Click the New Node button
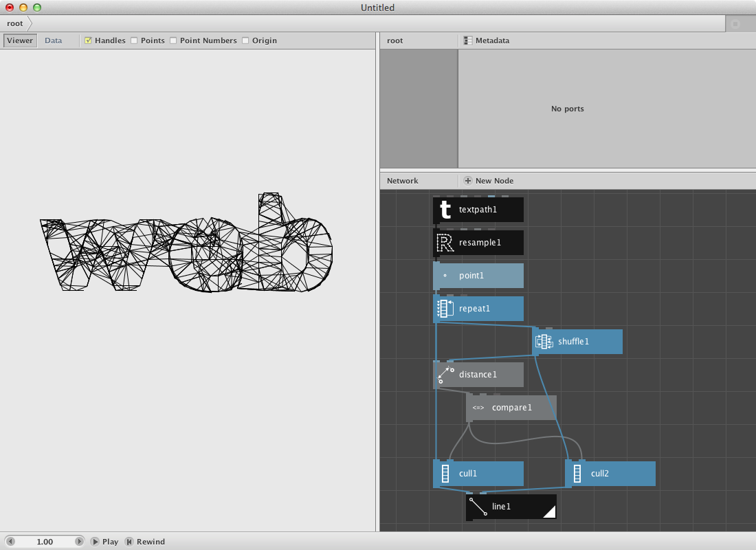 (x=489, y=181)
